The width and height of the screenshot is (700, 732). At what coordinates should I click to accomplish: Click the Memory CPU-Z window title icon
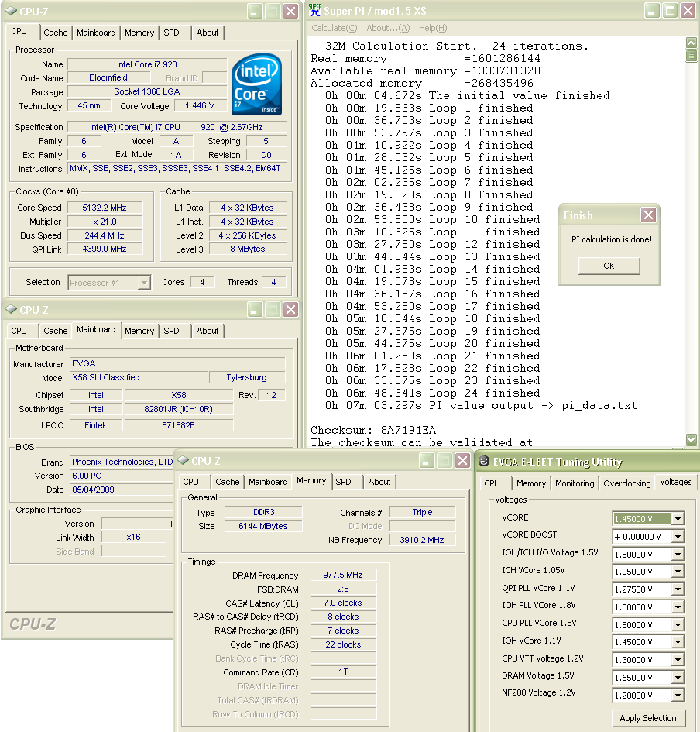point(183,460)
